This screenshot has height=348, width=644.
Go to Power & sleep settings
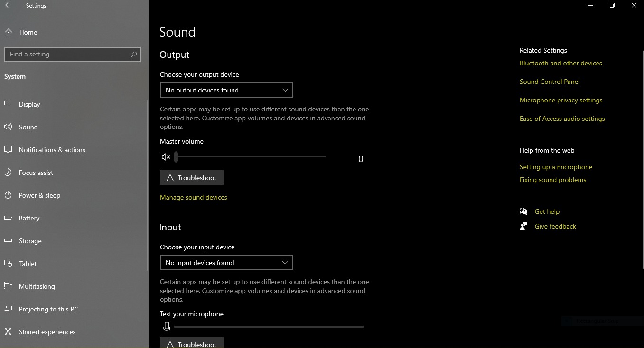pyautogui.click(x=39, y=195)
